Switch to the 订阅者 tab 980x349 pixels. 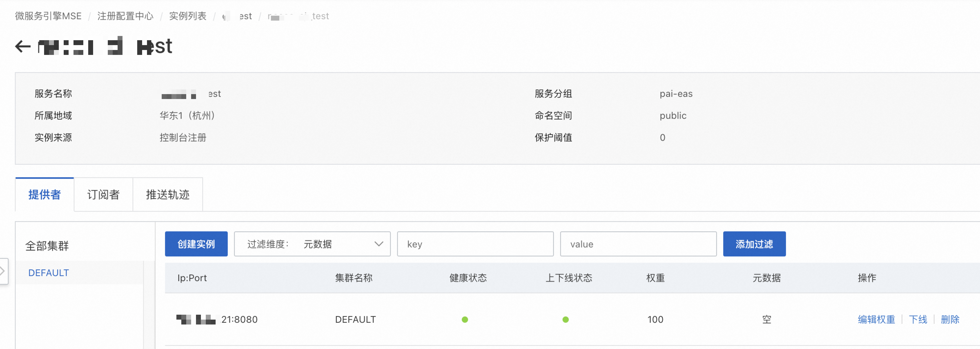point(103,195)
